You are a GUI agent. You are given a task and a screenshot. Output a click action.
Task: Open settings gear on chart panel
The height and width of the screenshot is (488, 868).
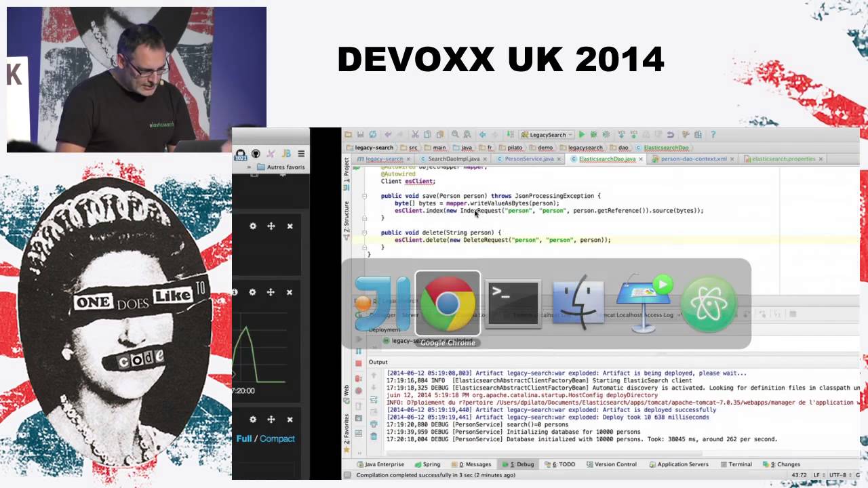point(252,292)
